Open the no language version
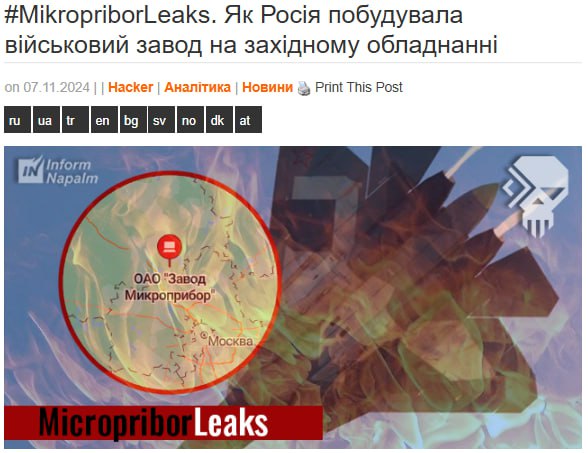Screen dimensions: 588x453 (x=190, y=120)
